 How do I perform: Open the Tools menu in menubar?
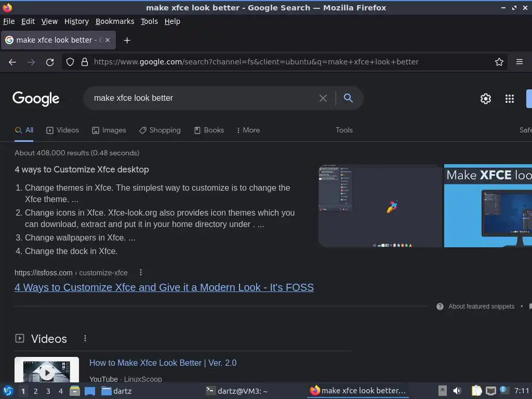point(149,21)
